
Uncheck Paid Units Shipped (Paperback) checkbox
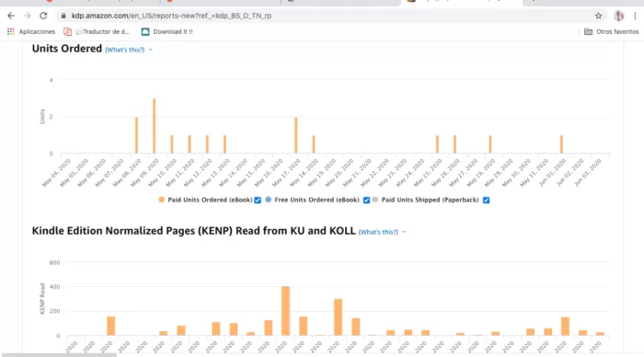[x=487, y=200]
